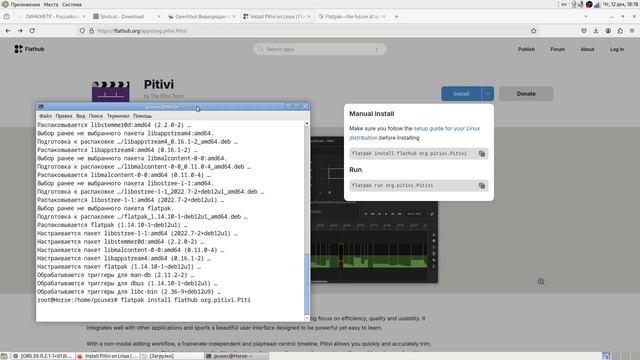Screen dimensions: 640x360
Task: Copy the flatpak run command
Action: (x=482, y=186)
